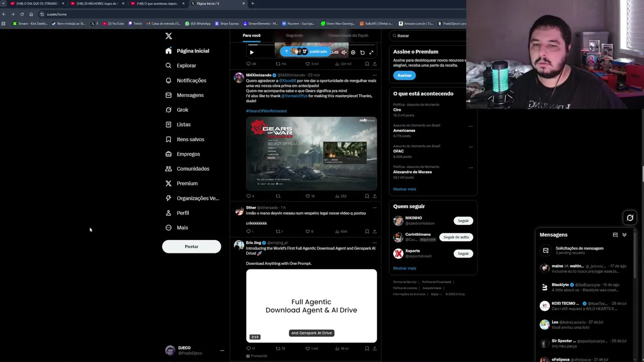
Task: Go to browser home button
Action: point(31,14)
